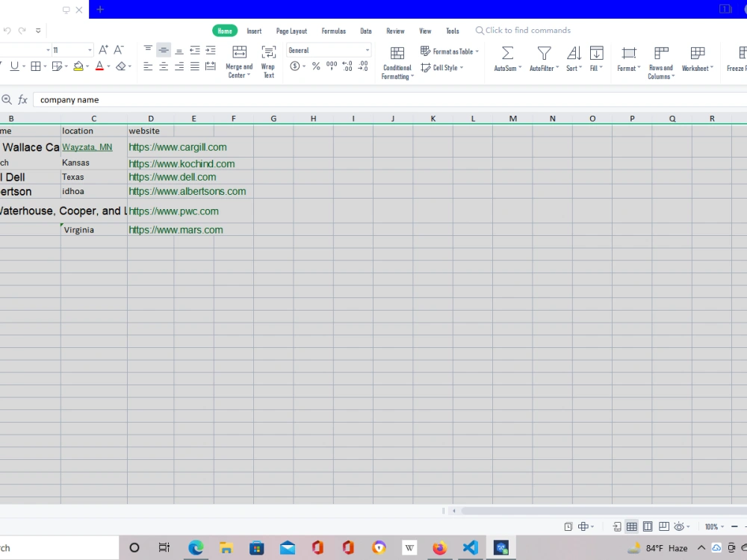Screen dimensions: 747x560
Task: Open the Review tab
Action: (395, 31)
